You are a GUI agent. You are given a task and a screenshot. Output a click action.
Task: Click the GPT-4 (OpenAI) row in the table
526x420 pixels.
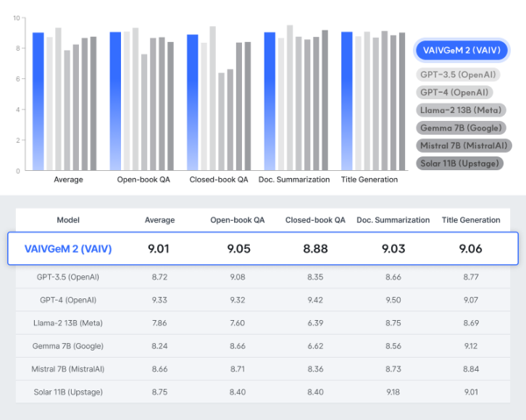click(x=263, y=299)
